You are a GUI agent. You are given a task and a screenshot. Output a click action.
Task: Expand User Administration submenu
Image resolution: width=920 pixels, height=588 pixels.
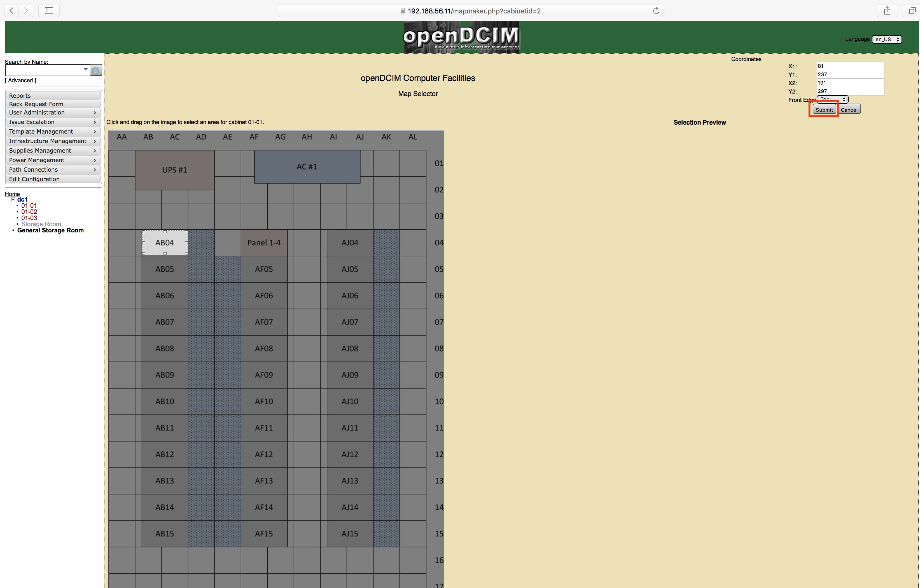[53, 113]
